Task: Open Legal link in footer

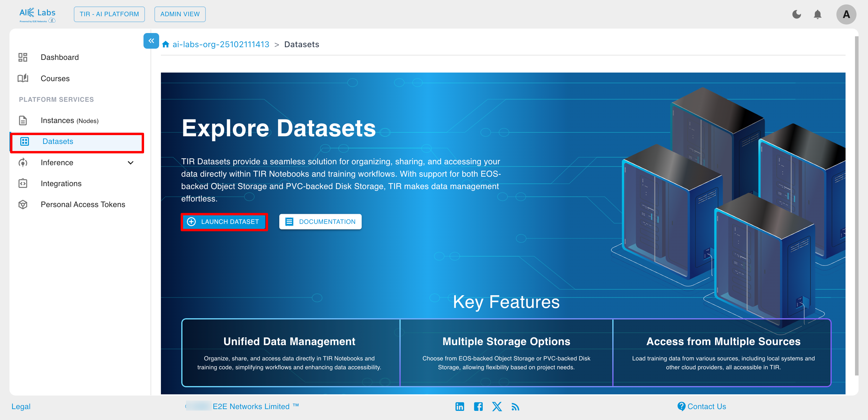Action: (21, 406)
